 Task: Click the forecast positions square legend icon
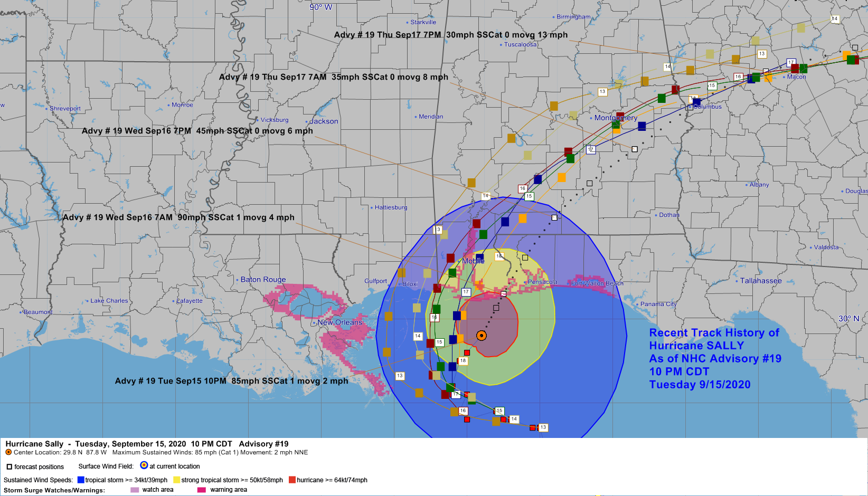[9, 467]
